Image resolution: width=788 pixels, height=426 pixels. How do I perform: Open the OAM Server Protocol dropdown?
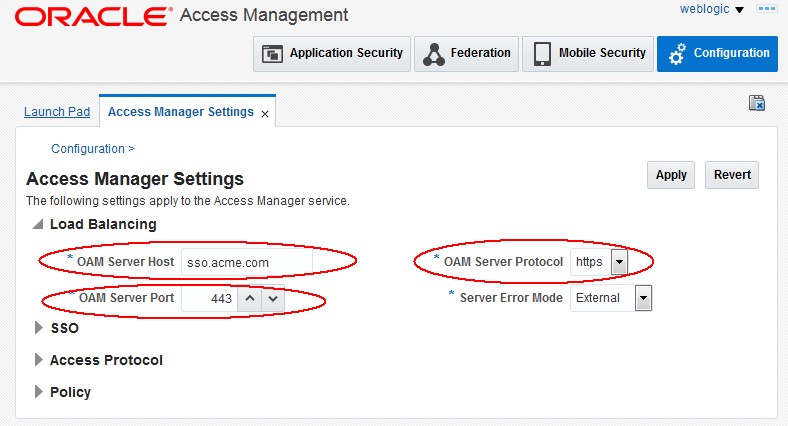coord(619,262)
